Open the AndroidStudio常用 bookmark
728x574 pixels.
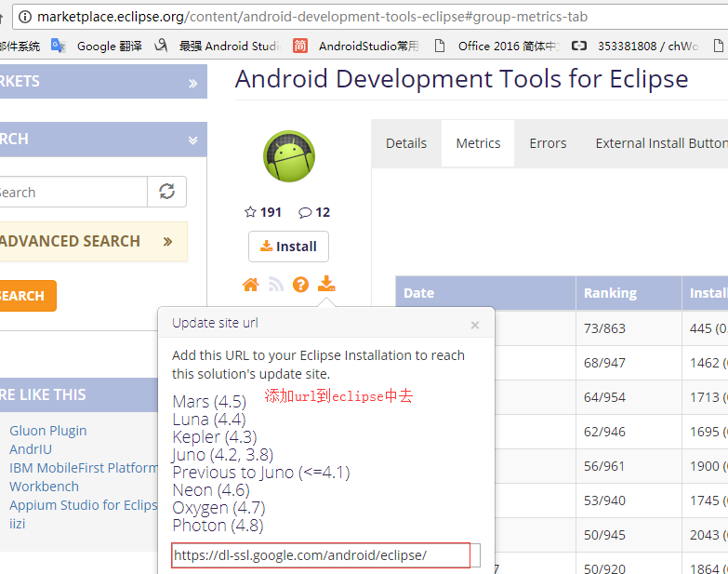pyautogui.click(x=356, y=46)
